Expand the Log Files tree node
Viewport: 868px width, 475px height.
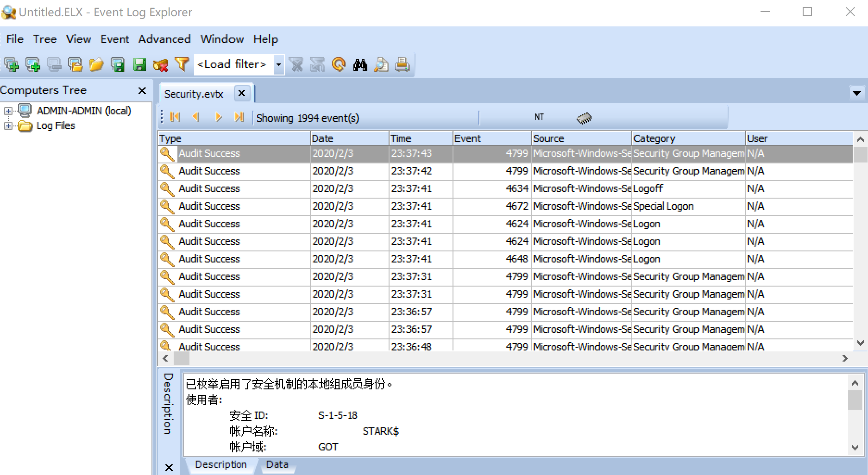coord(8,126)
